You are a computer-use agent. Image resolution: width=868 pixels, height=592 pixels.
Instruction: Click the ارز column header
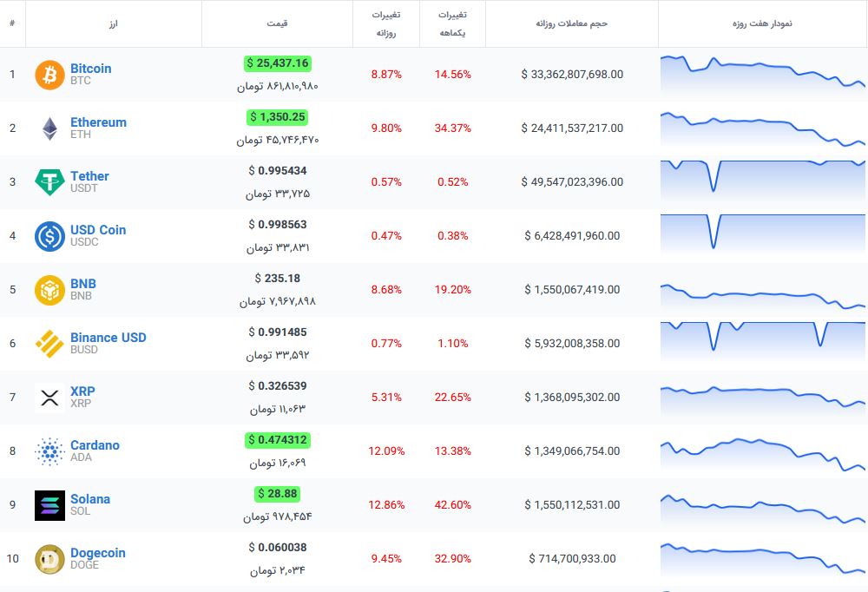114,23
